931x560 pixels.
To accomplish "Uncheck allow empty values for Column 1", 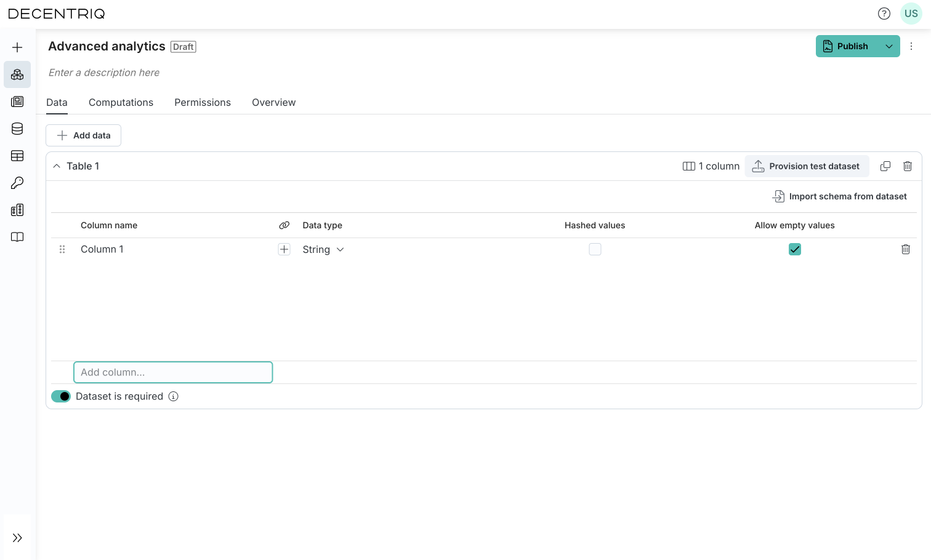I will pyautogui.click(x=794, y=249).
